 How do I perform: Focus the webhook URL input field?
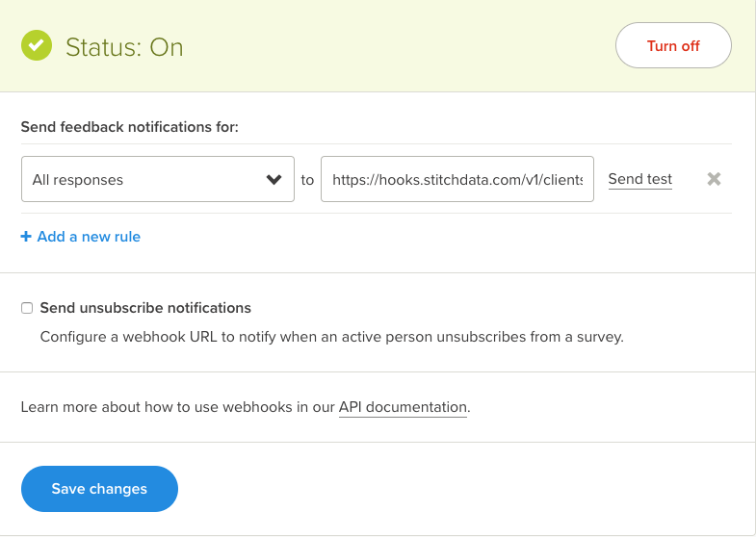(457, 179)
